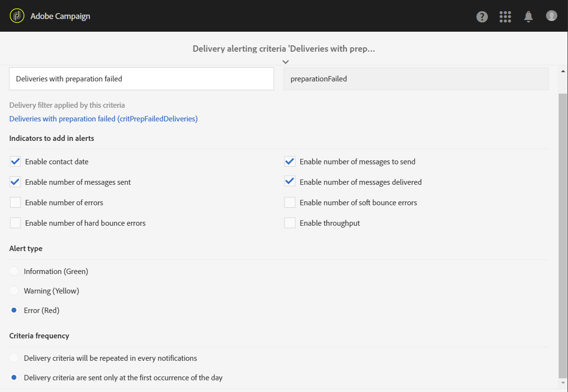Open the help question mark icon
Screen dimensions: 568x392
click(x=482, y=17)
